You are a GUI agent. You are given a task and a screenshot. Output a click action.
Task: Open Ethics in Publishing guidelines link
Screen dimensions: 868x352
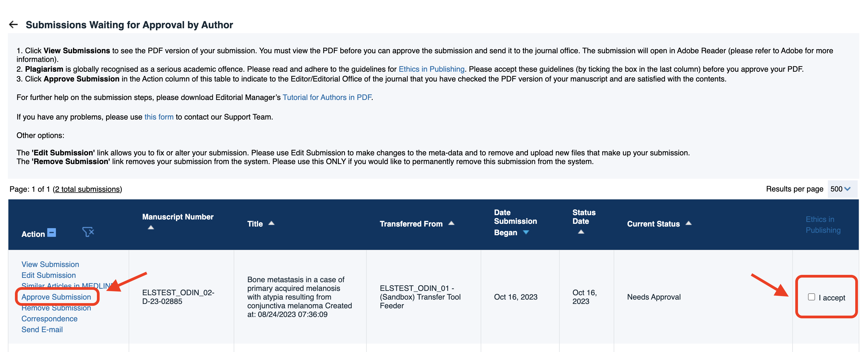[431, 70]
